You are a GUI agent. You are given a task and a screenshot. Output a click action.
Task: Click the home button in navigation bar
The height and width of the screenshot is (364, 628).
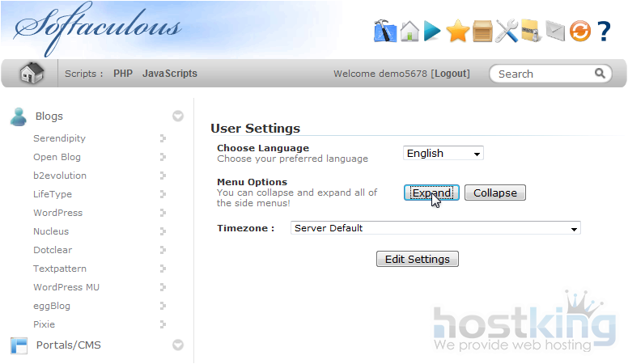[x=32, y=74]
